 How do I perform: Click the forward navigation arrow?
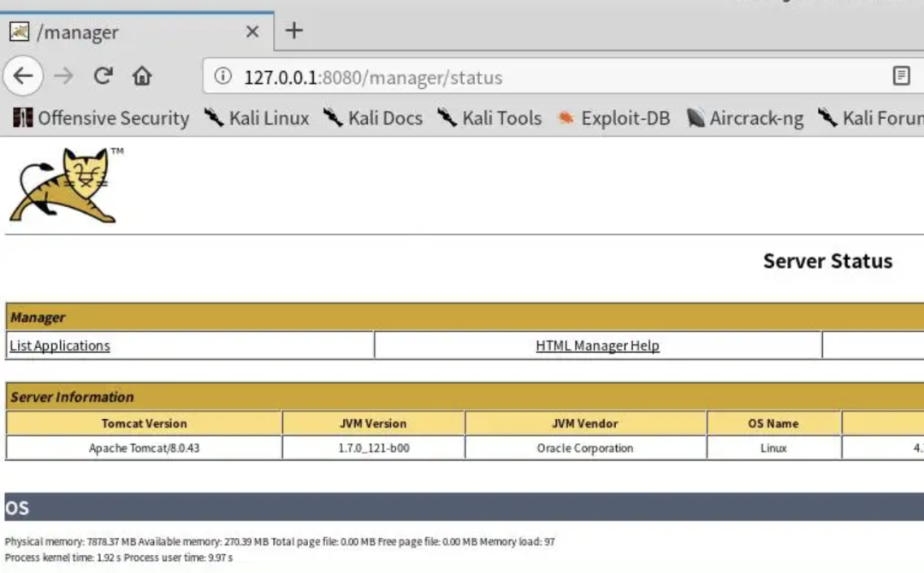pyautogui.click(x=63, y=77)
